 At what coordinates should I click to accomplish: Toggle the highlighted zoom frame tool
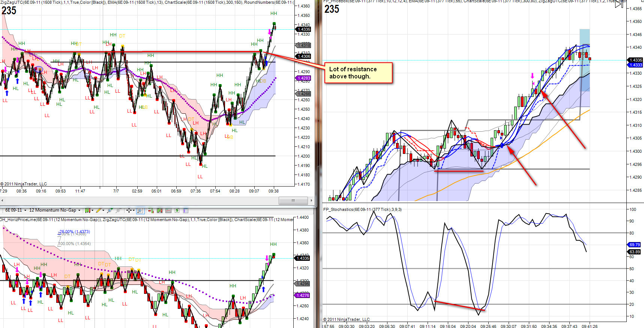[140, 211]
